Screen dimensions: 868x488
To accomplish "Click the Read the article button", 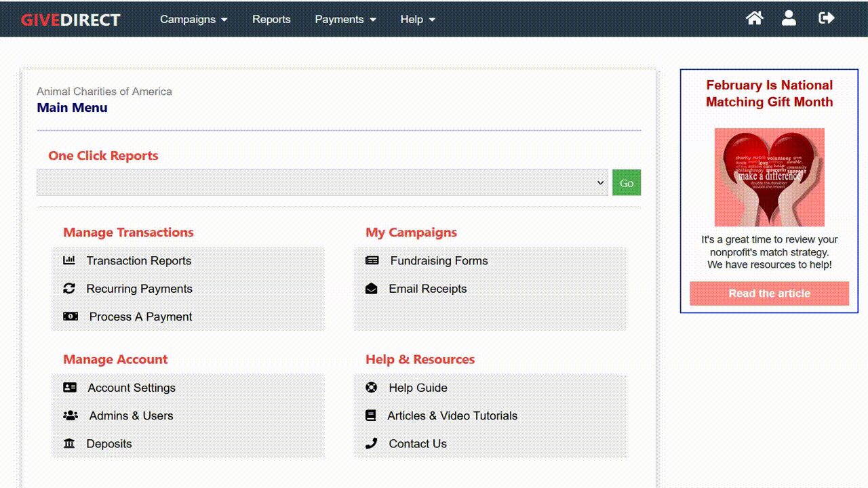I will pyautogui.click(x=769, y=293).
